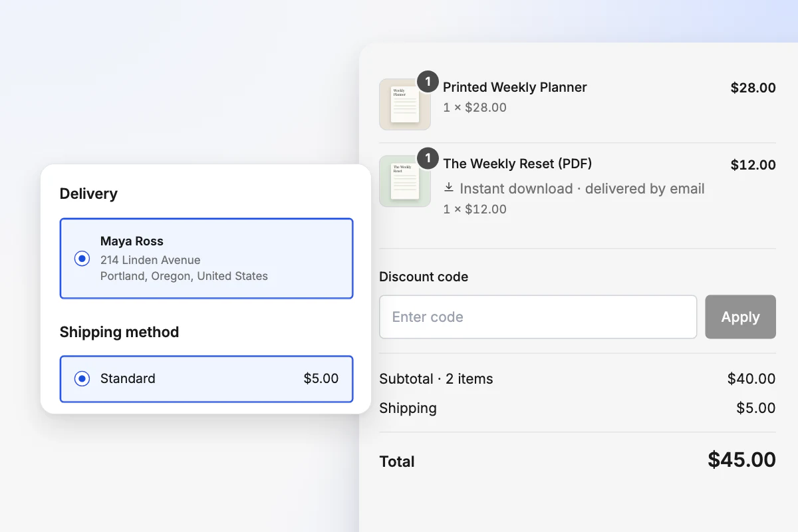This screenshot has width=798, height=532.
Task: Click Portland, Oregon, United States line
Action: 184,276
